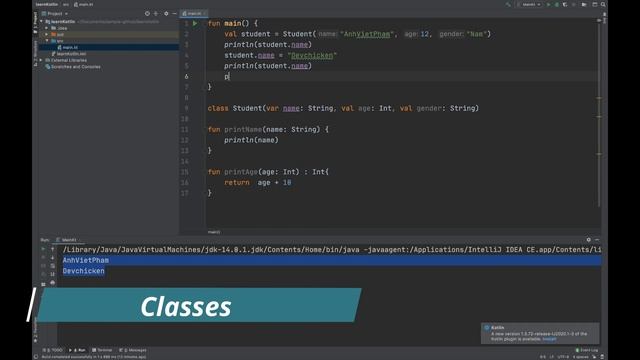640x360 pixels.
Task: Expand the orange out folder
Action: point(47,34)
